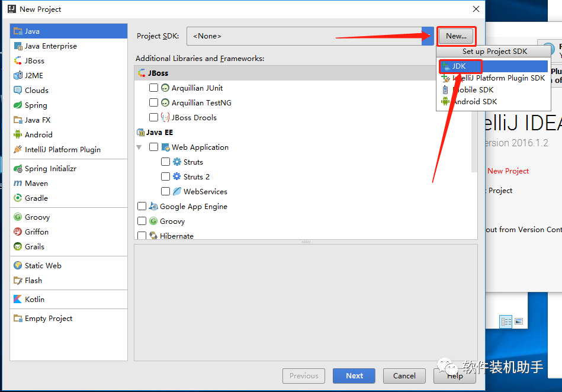Choose JDK from Set up Project SDK menu
Screen dimensions: 562x392
click(x=493, y=66)
